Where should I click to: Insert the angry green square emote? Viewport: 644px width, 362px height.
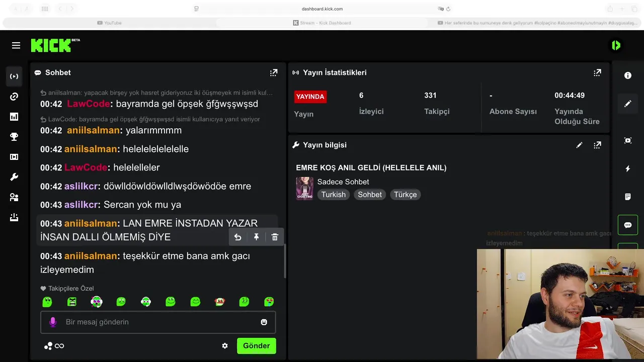[72, 302]
